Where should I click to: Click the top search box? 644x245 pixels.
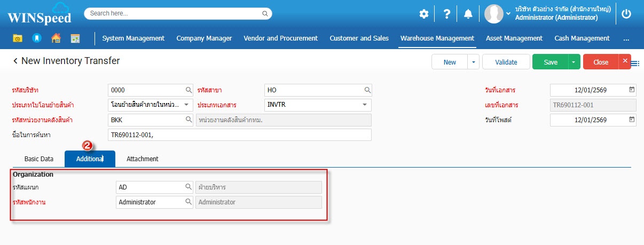click(x=177, y=13)
